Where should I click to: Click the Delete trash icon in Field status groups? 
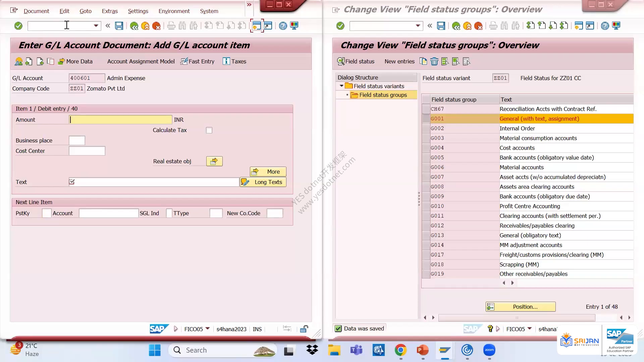(x=434, y=61)
